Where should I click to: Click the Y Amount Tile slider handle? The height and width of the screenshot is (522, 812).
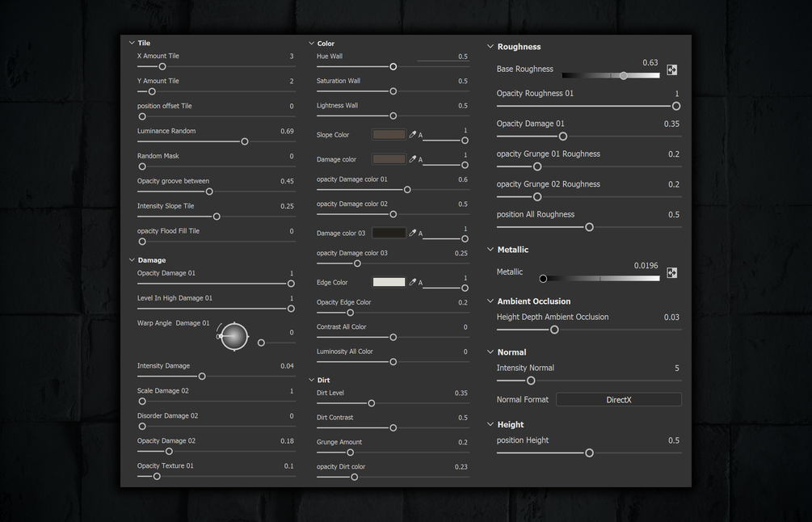pos(152,91)
